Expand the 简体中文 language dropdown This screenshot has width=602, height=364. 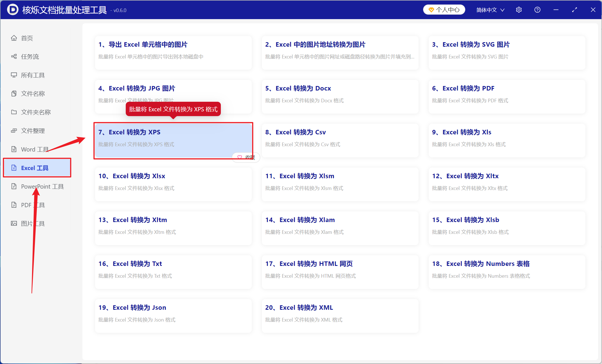pyautogui.click(x=490, y=10)
